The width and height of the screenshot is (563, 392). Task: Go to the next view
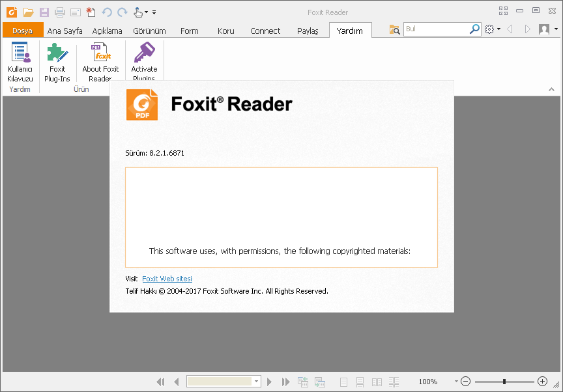(319, 382)
